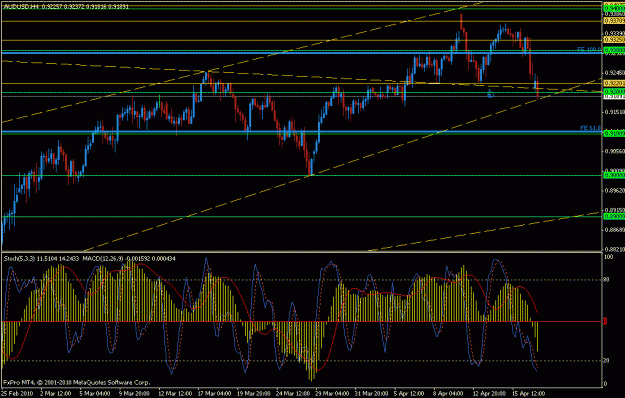This screenshot has height=398, width=625.
Task: Click the yellow 0.9220 price tag
Action: (x=614, y=83)
